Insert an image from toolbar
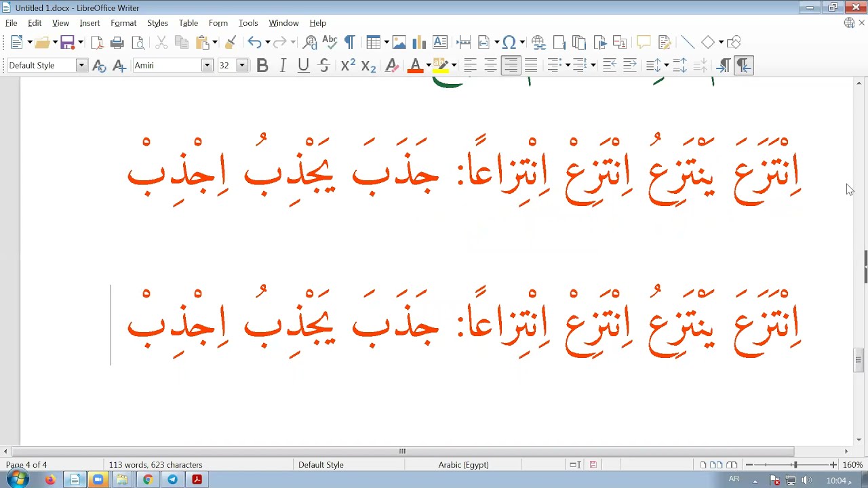 click(x=399, y=43)
